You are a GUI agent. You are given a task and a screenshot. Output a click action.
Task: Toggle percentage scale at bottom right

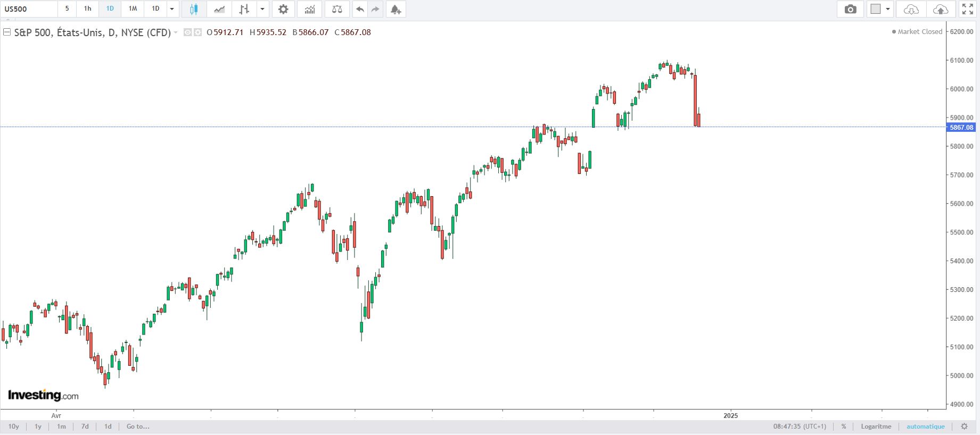coord(844,426)
